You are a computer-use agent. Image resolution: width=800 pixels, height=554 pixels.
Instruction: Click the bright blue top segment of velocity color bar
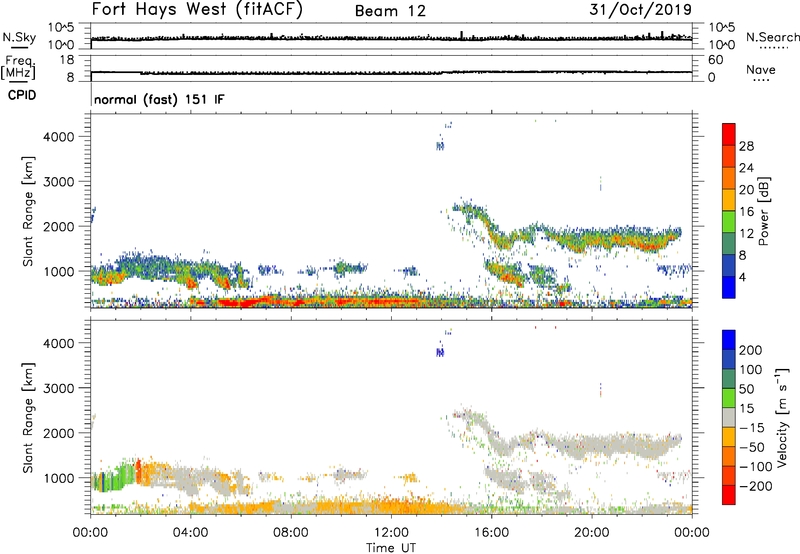point(729,340)
